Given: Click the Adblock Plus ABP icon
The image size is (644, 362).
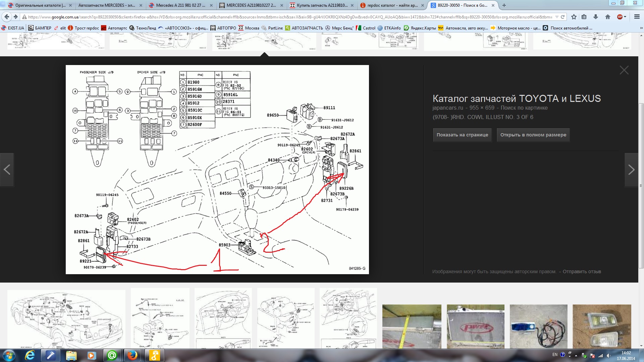Looking at the screenshot, I should click(x=620, y=17).
